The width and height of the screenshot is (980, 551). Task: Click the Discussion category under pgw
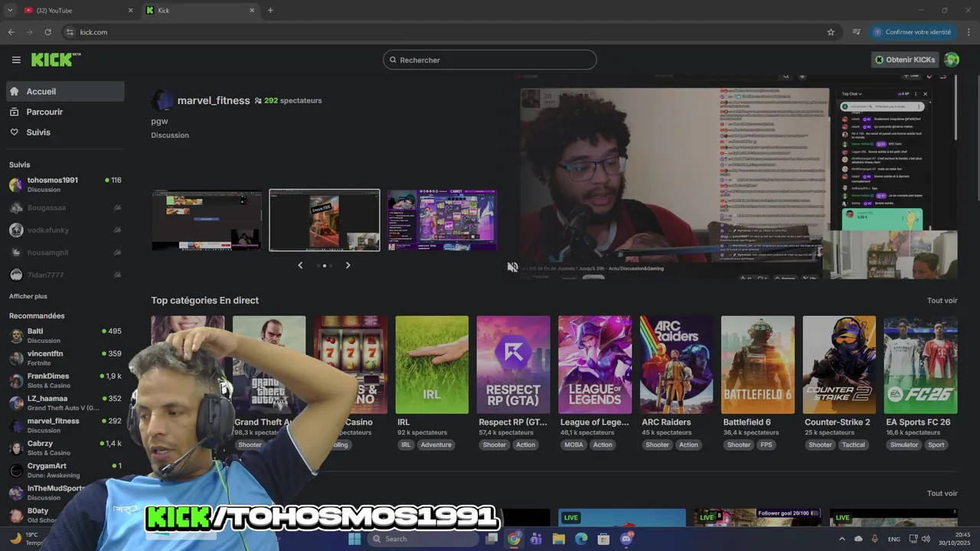[x=170, y=135]
